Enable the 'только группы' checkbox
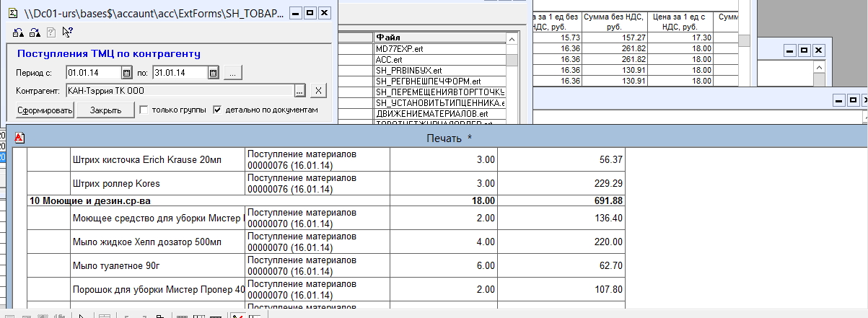Screen dimensions: 868x318 [144, 110]
